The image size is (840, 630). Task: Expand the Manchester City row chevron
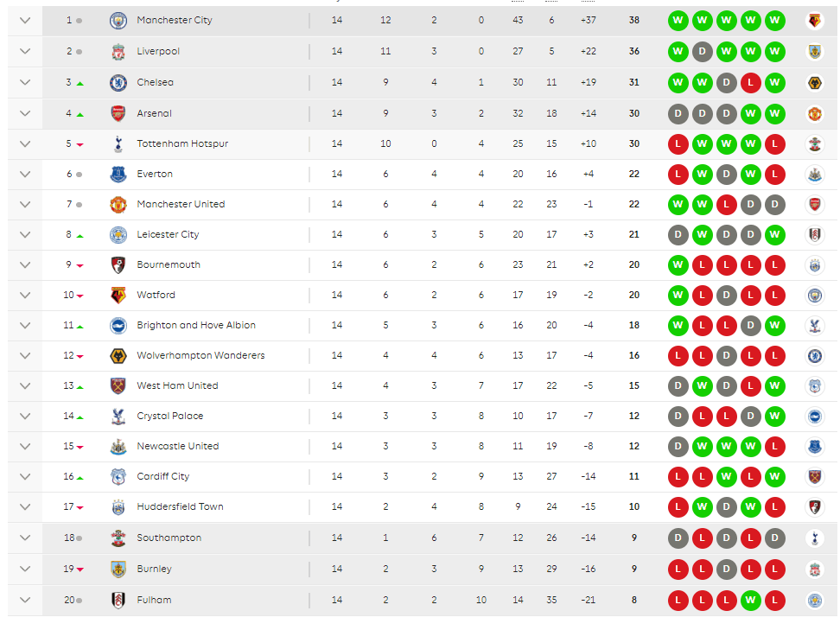[25, 21]
